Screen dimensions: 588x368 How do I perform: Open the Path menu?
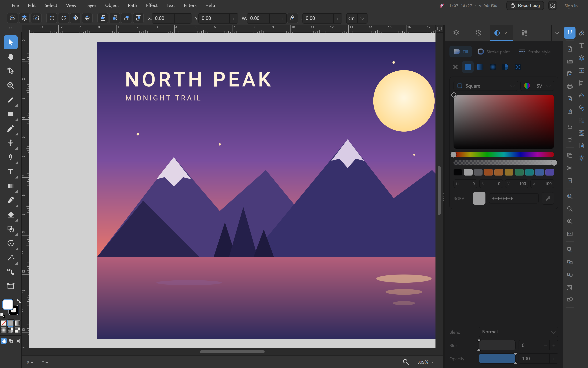click(x=132, y=5)
